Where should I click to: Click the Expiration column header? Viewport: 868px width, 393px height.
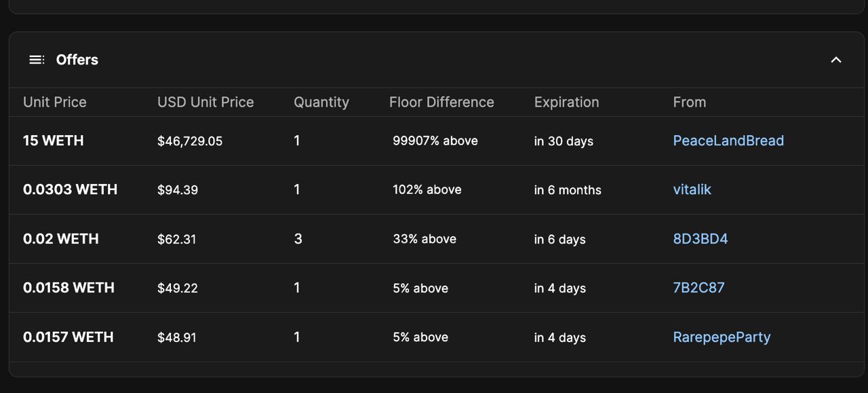(566, 102)
